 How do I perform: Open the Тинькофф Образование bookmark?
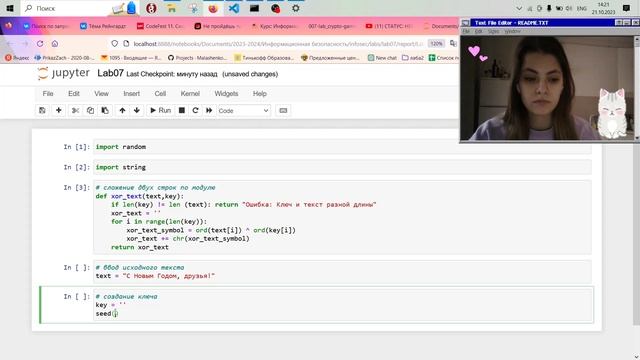(x=264, y=58)
